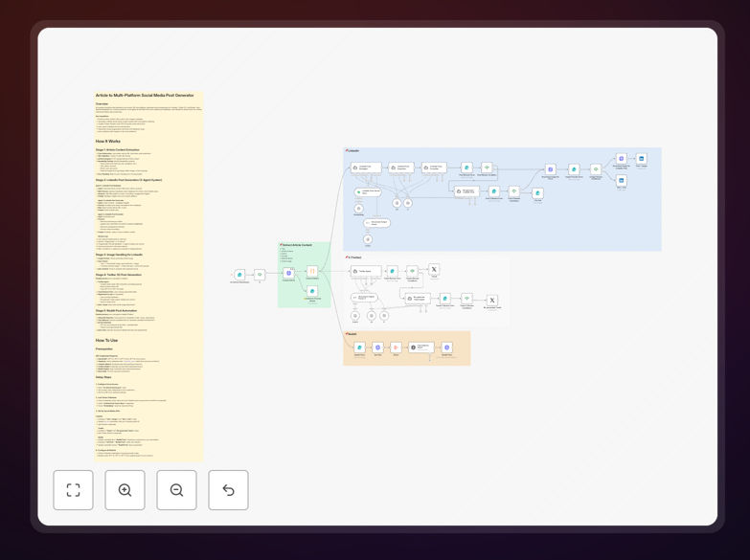750x560 pixels.
Task: Select the lower LinkedIn post node at the far right
Action: click(622, 180)
